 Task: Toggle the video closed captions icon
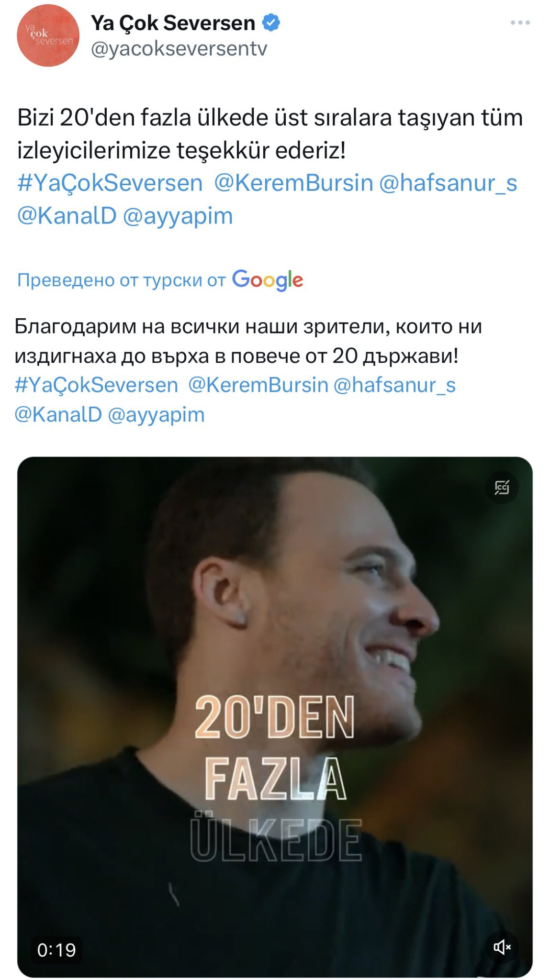click(x=502, y=487)
